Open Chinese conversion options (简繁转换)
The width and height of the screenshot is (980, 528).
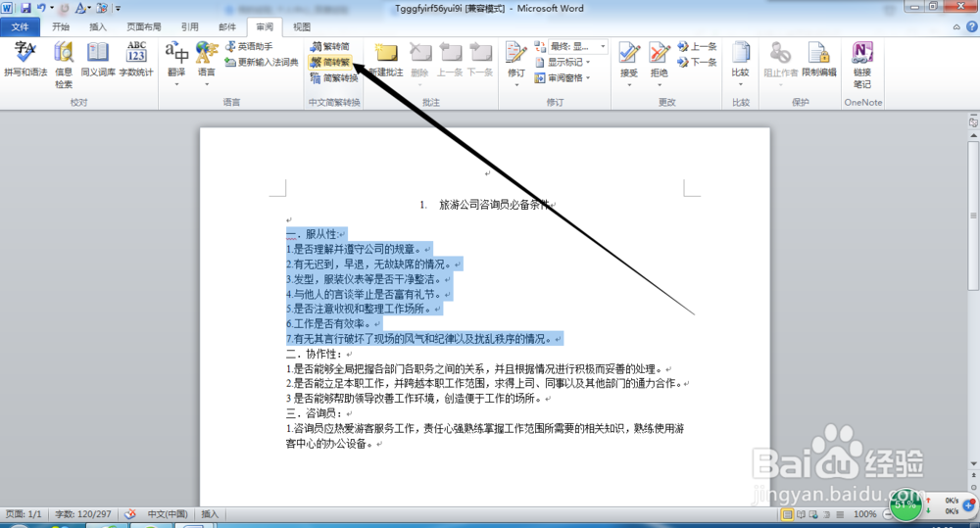(x=334, y=77)
